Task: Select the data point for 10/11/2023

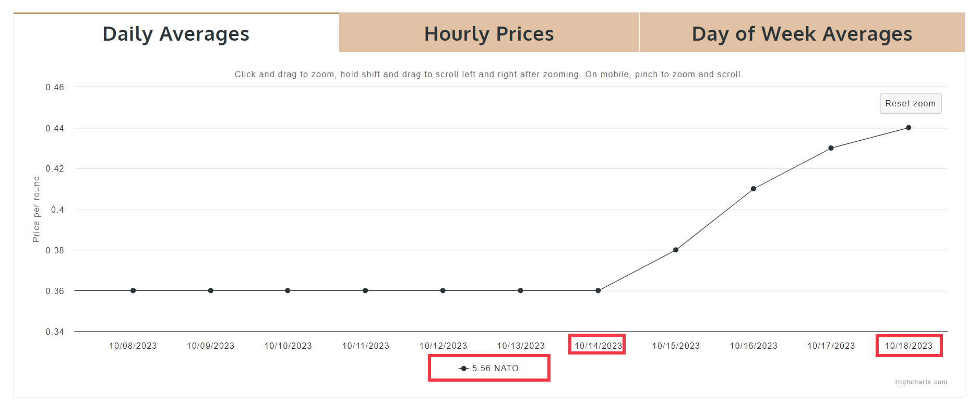Action: pos(365,290)
